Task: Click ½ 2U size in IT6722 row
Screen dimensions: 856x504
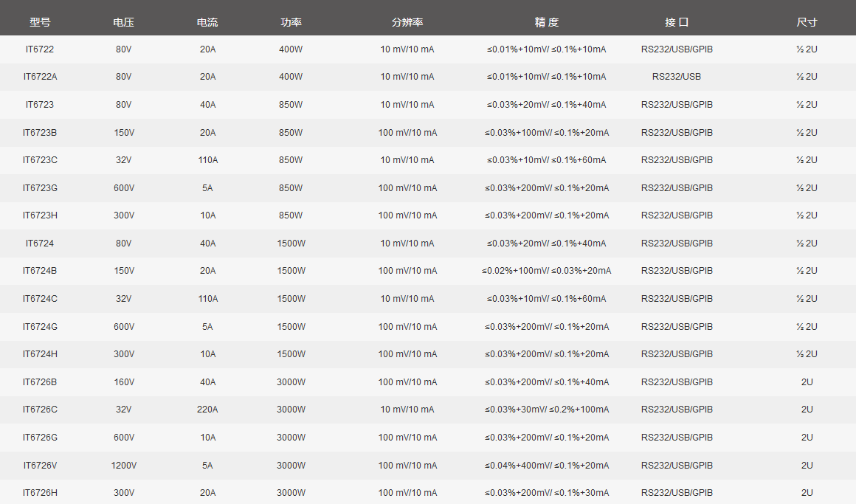Action: [x=807, y=49]
